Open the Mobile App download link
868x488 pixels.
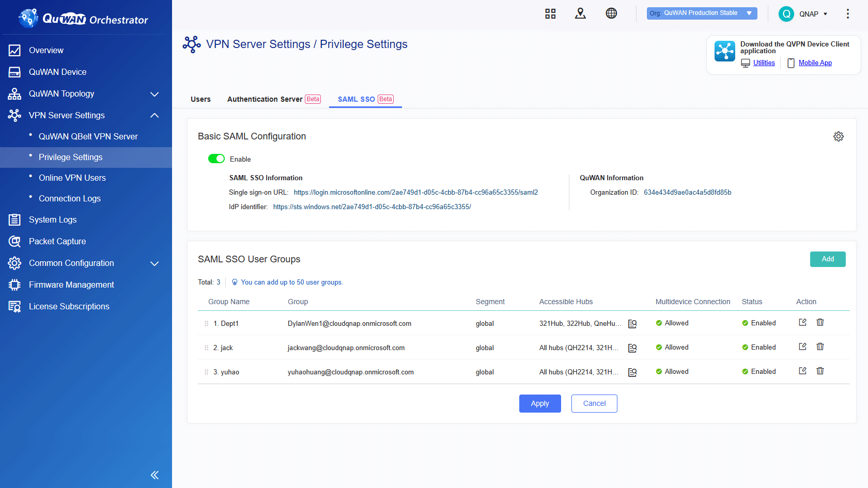(x=815, y=62)
